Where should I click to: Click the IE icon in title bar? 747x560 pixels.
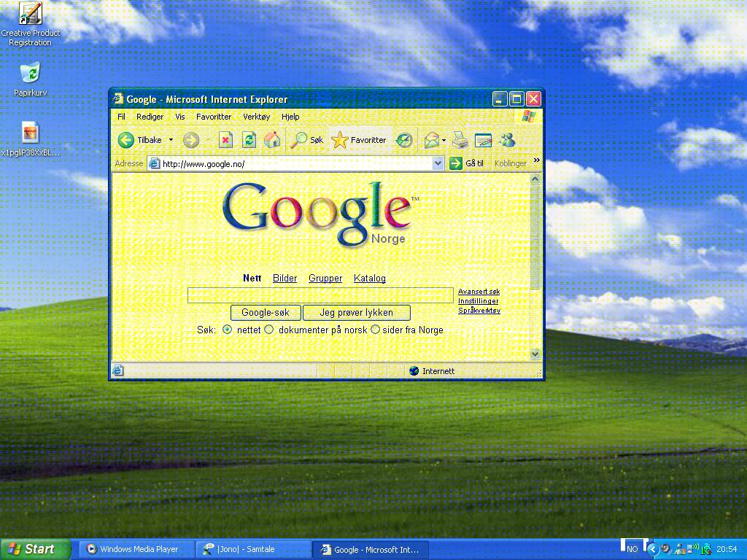coord(117,98)
